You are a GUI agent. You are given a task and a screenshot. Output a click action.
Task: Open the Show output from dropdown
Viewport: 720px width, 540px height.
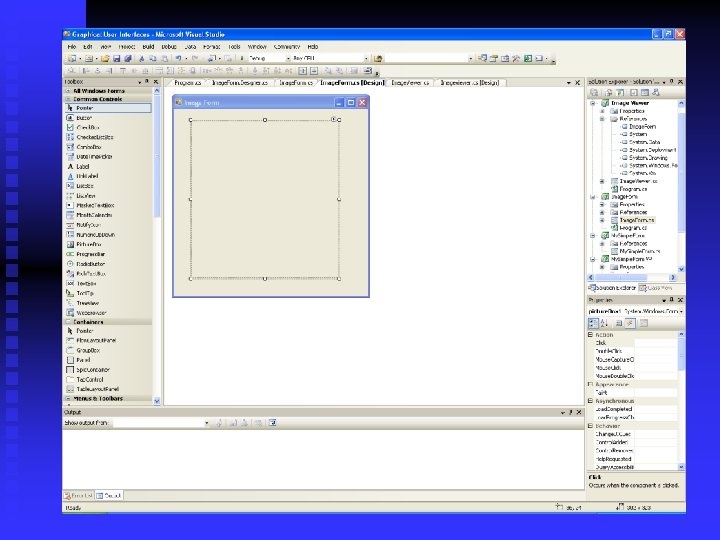coord(207,423)
